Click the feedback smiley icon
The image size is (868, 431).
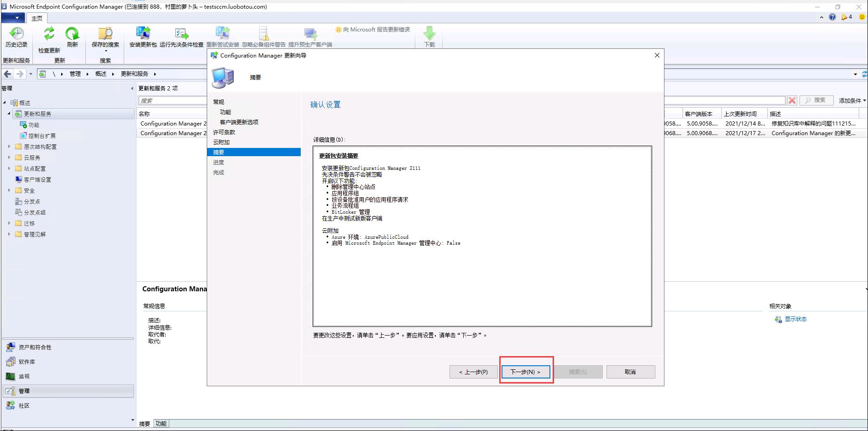pyautogui.click(x=862, y=17)
